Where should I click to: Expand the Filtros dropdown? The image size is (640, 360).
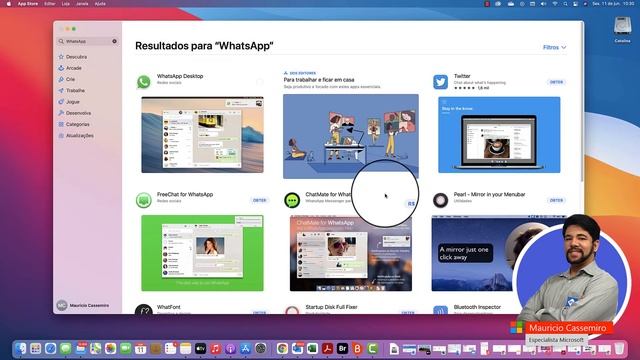554,47
